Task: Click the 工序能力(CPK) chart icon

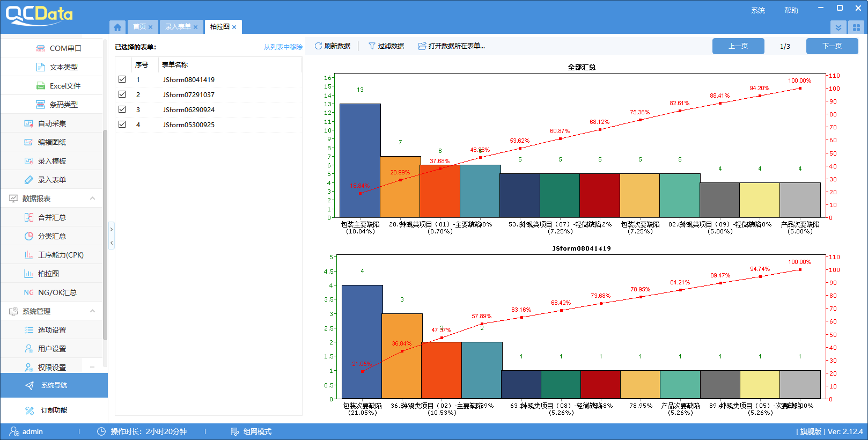Action: pyautogui.click(x=28, y=255)
